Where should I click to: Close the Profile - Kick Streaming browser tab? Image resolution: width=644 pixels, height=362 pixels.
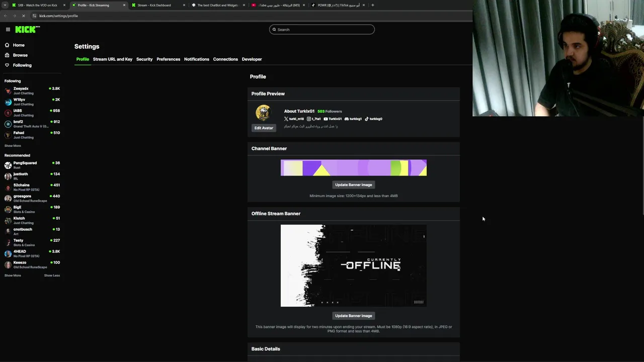(124, 5)
